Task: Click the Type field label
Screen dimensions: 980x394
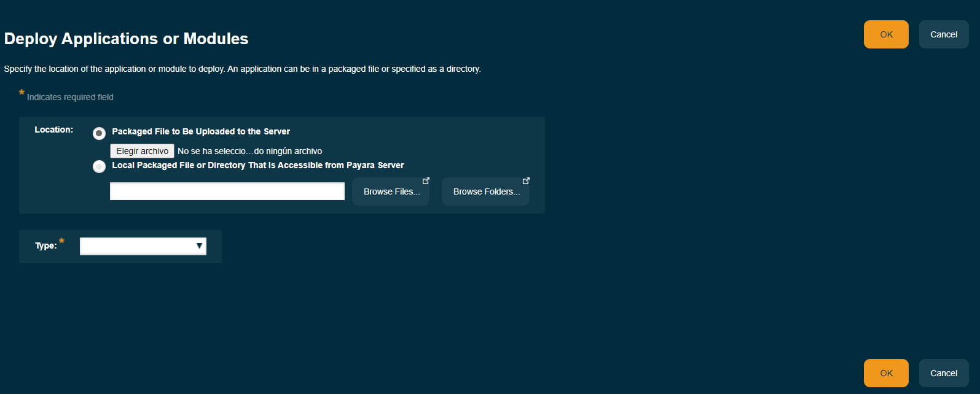Action: [45, 245]
